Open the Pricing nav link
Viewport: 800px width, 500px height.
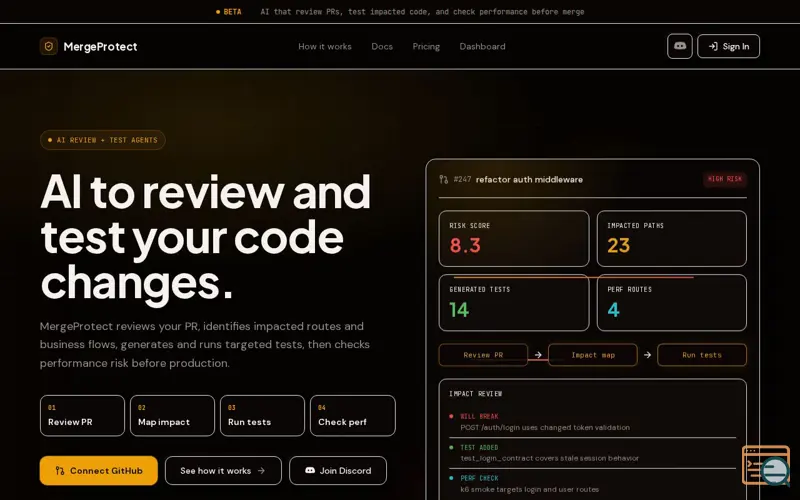[x=426, y=46]
